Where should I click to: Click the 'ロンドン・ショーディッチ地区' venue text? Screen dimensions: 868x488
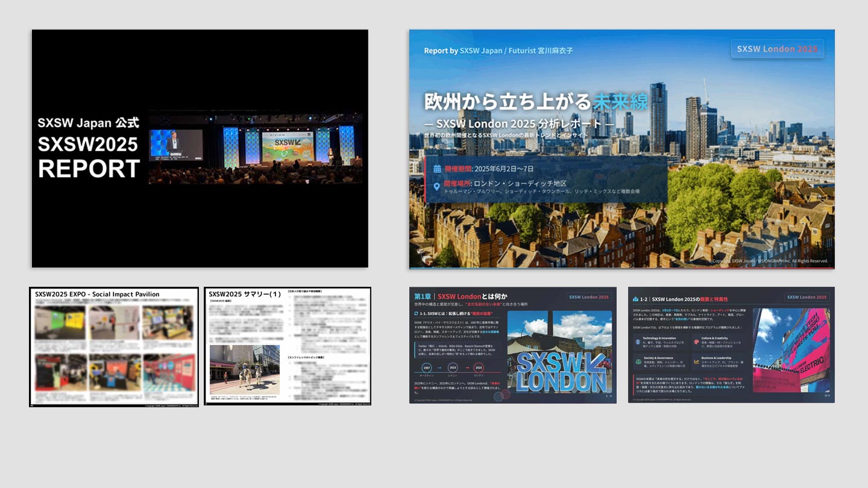click(520, 183)
